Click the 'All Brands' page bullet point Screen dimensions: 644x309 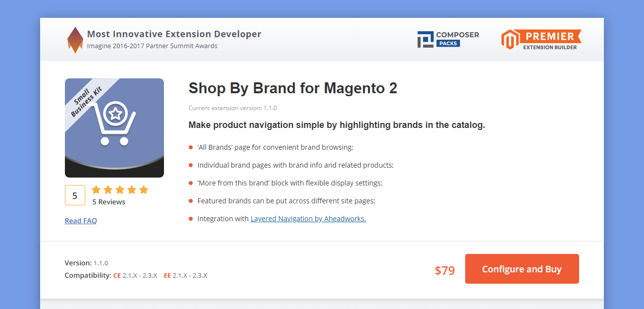pyautogui.click(x=275, y=147)
